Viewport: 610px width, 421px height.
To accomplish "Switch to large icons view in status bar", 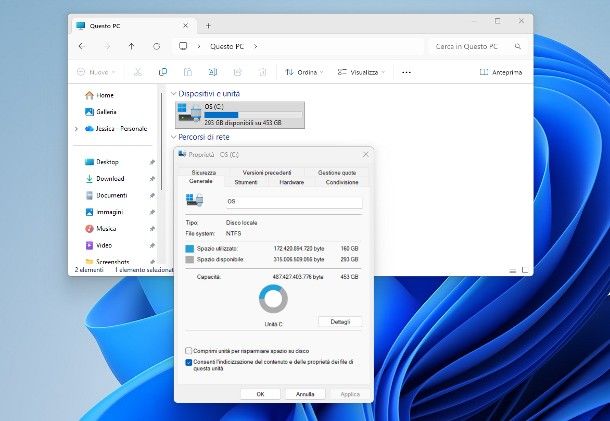I will pyautogui.click(x=525, y=270).
